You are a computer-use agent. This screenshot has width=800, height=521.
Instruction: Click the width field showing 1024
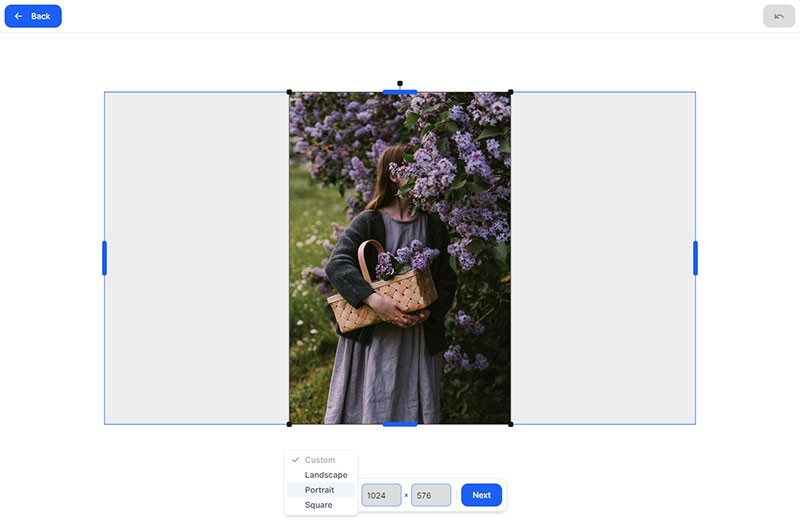pos(381,495)
